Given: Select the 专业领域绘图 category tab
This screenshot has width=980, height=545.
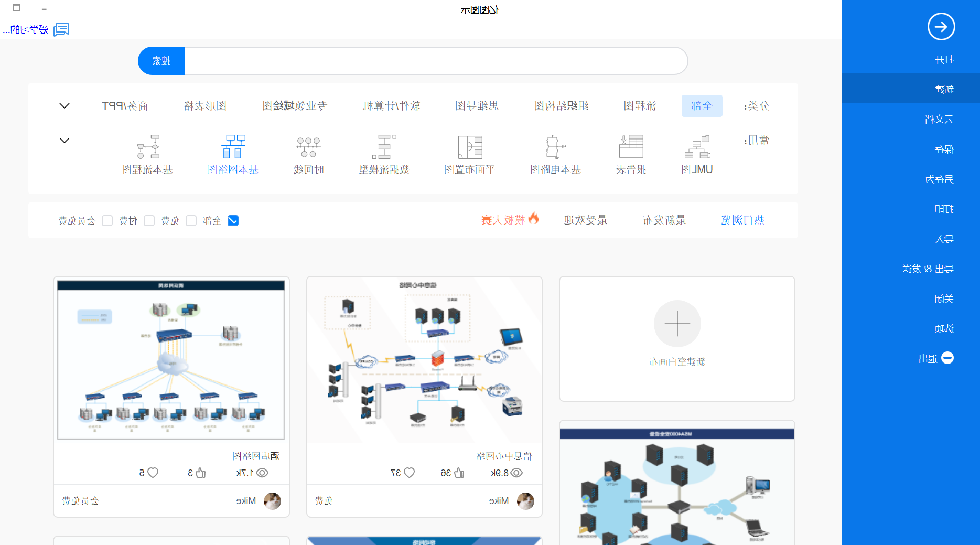Looking at the screenshot, I should point(294,106).
